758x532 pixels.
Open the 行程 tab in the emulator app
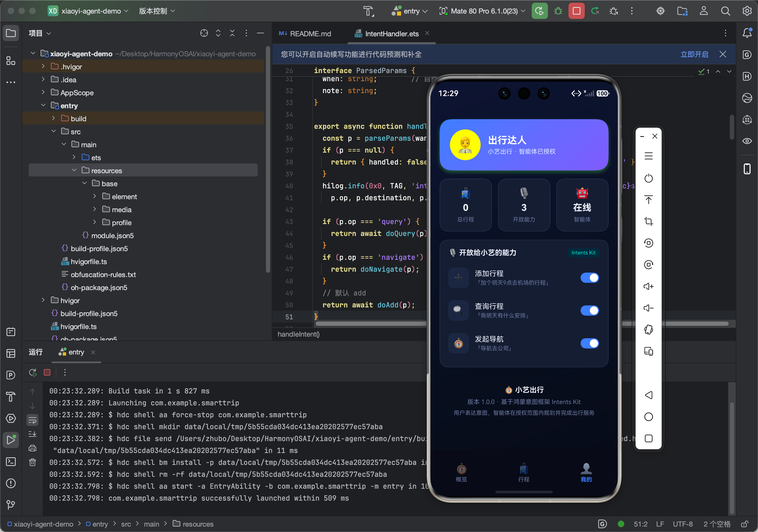click(524, 472)
